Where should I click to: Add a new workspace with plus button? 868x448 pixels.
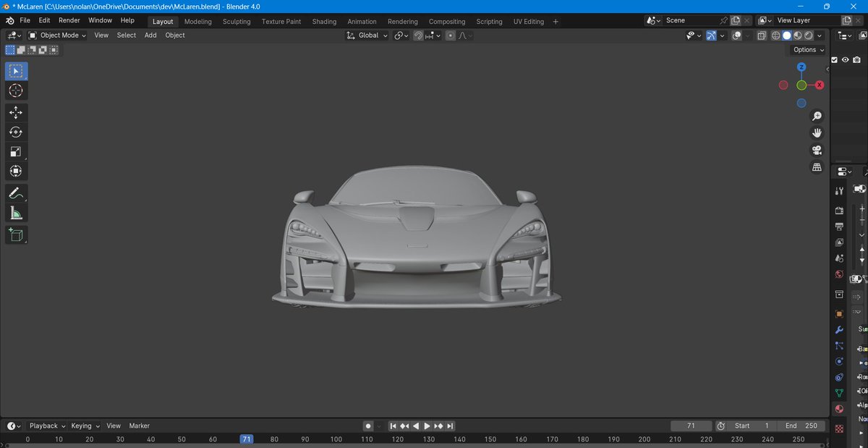click(556, 22)
